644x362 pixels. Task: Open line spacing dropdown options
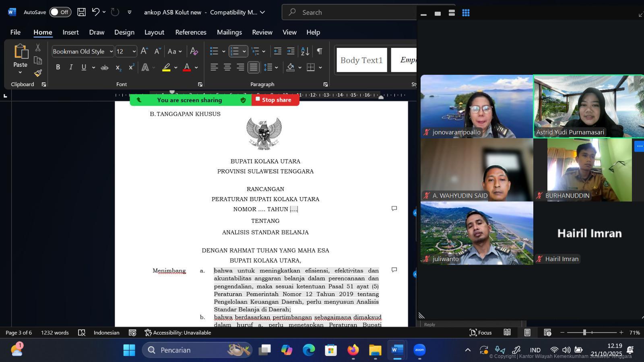pos(271,67)
